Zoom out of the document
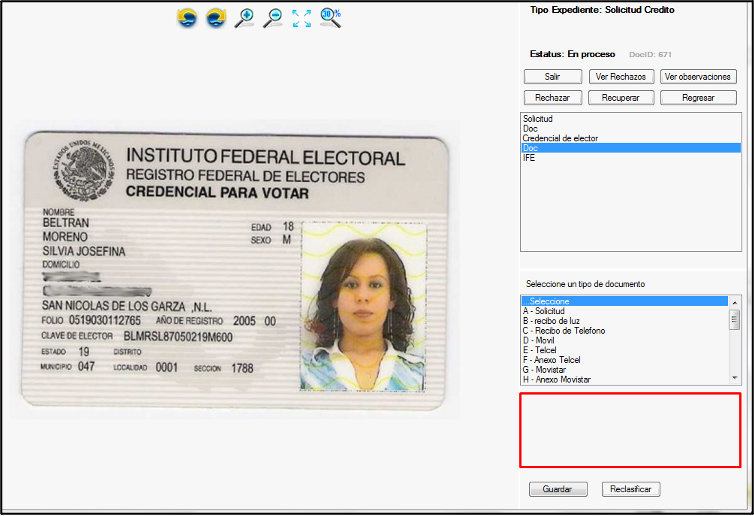Screen dimensions: 754x516 (x=272, y=17)
